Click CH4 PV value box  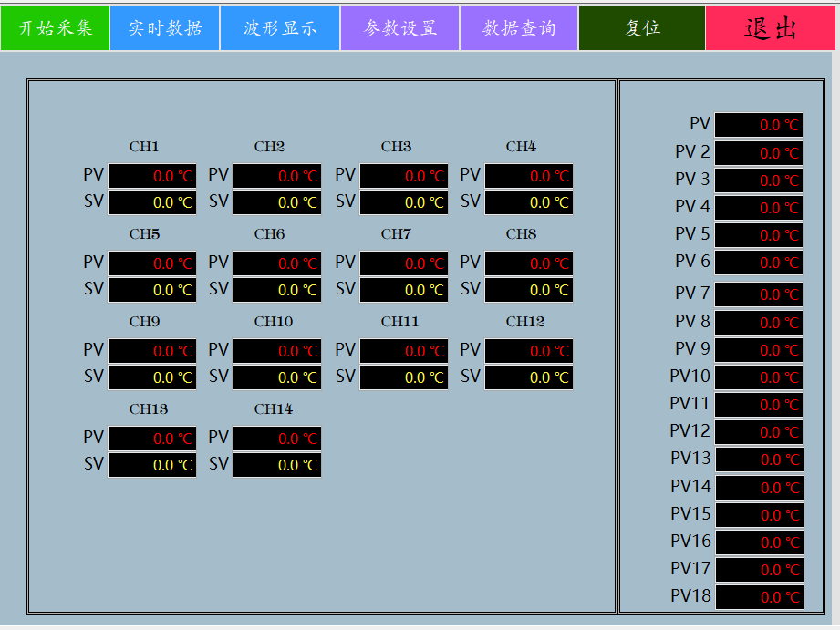529,176
